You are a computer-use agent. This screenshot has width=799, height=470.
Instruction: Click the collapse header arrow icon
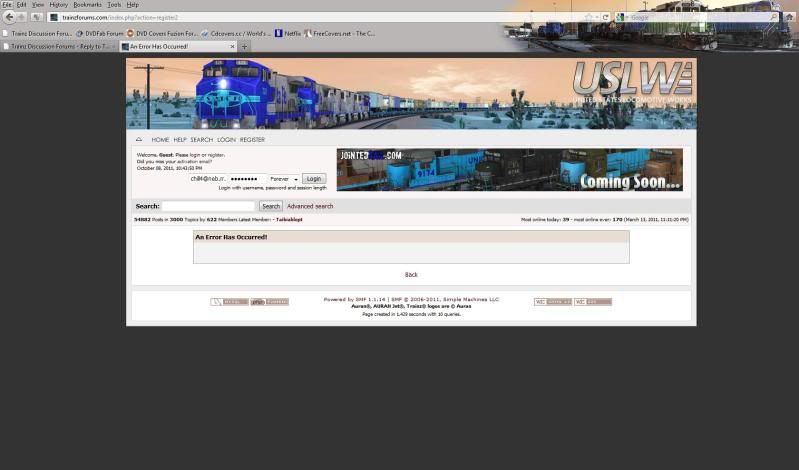click(139, 139)
